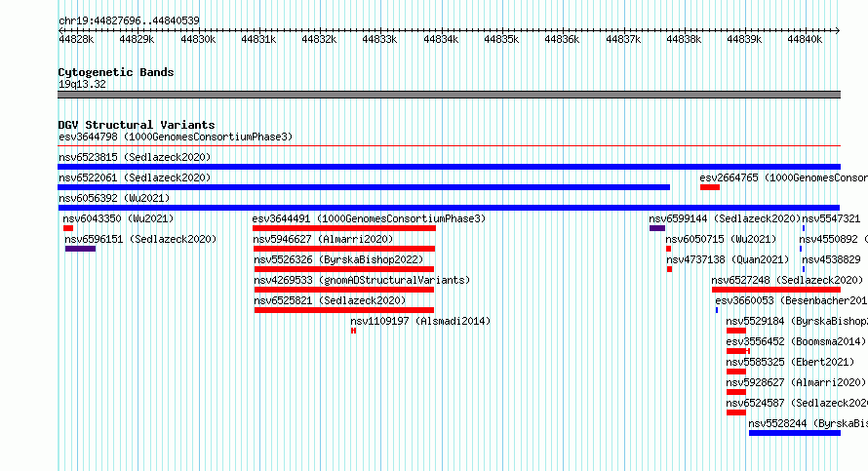Click esv3556452 Boomsma2014 label
The width and height of the screenshot is (868, 471).
click(x=796, y=341)
